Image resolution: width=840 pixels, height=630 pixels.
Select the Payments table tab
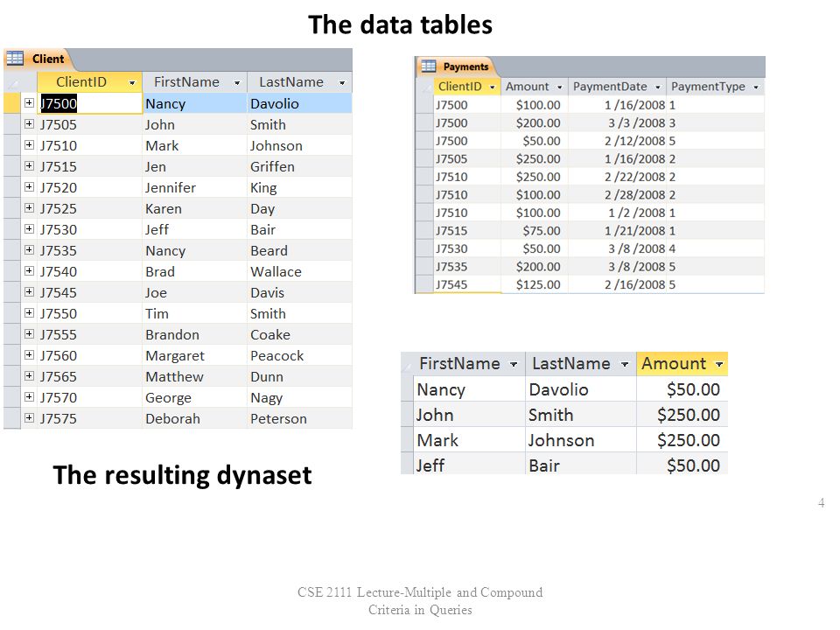click(455, 66)
